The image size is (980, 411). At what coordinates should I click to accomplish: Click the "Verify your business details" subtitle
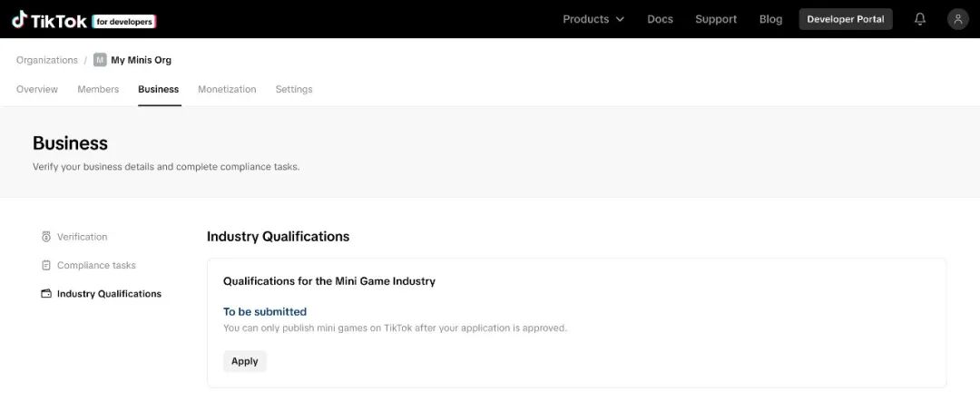pos(166,168)
